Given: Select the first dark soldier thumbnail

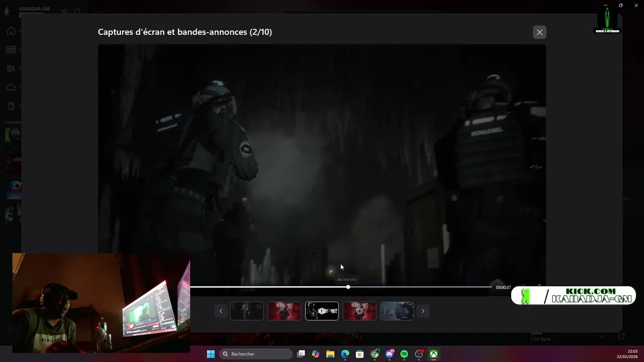Looking at the screenshot, I should coord(247,311).
